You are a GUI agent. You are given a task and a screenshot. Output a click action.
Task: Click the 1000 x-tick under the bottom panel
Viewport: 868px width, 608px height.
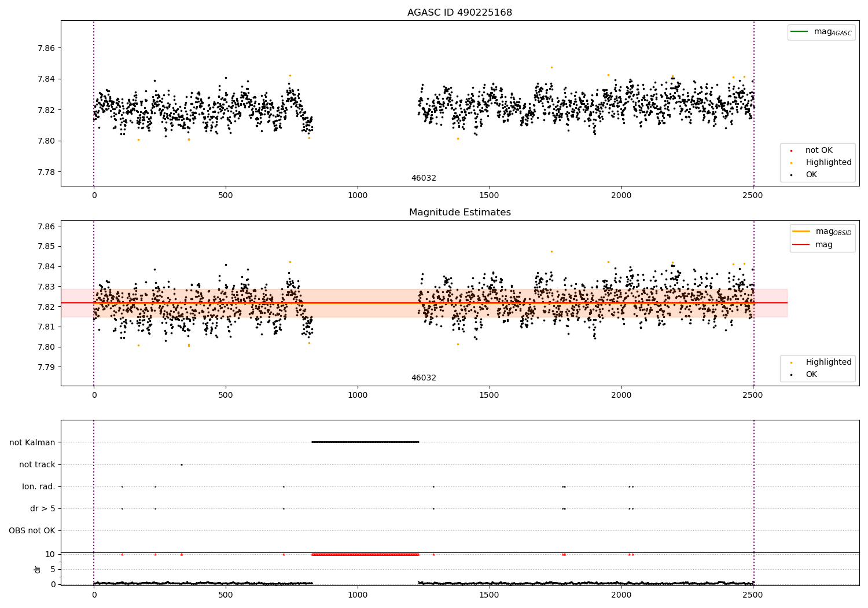pyautogui.click(x=358, y=595)
